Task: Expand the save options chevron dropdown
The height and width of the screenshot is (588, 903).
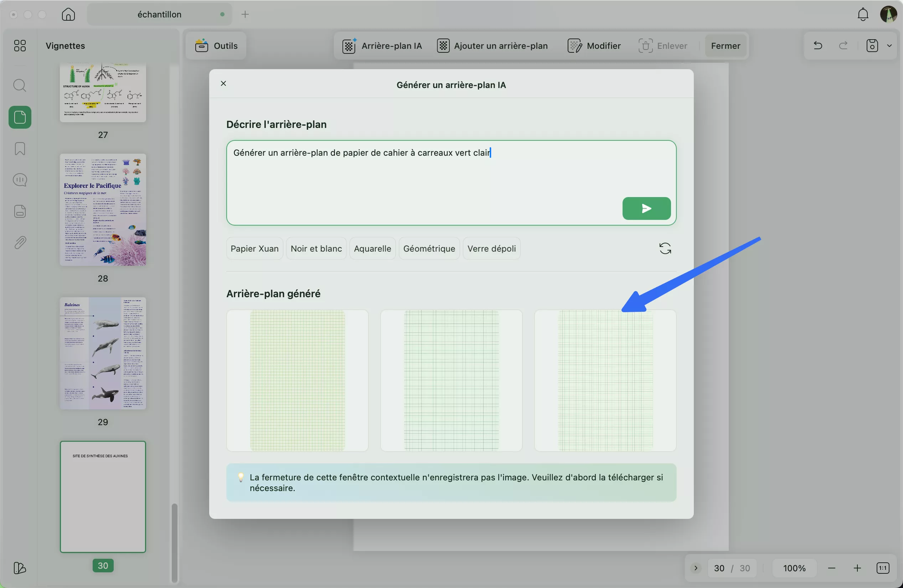Action: (x=890, y=46)
